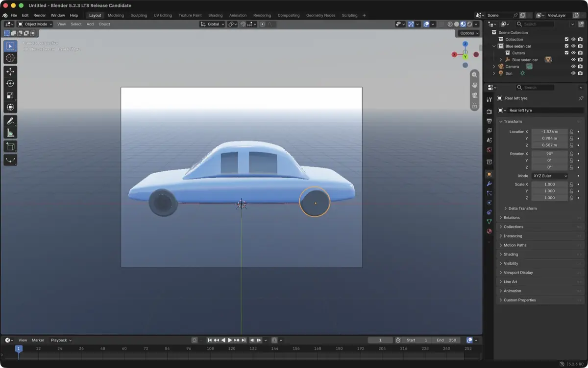Viewport: 588px width, 368px height.
Task: Activate the combined Transform tool
Action: pos(10,107)
